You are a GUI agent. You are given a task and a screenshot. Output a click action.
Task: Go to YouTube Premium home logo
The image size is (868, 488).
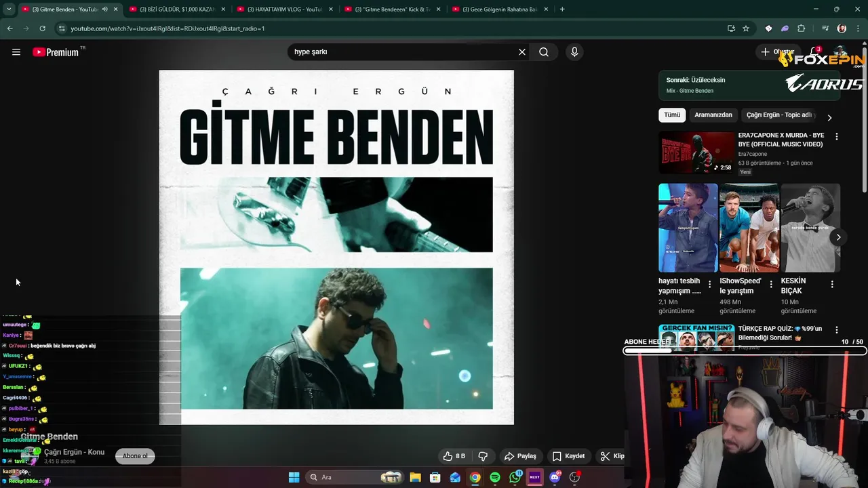click(x=56, y=52)
